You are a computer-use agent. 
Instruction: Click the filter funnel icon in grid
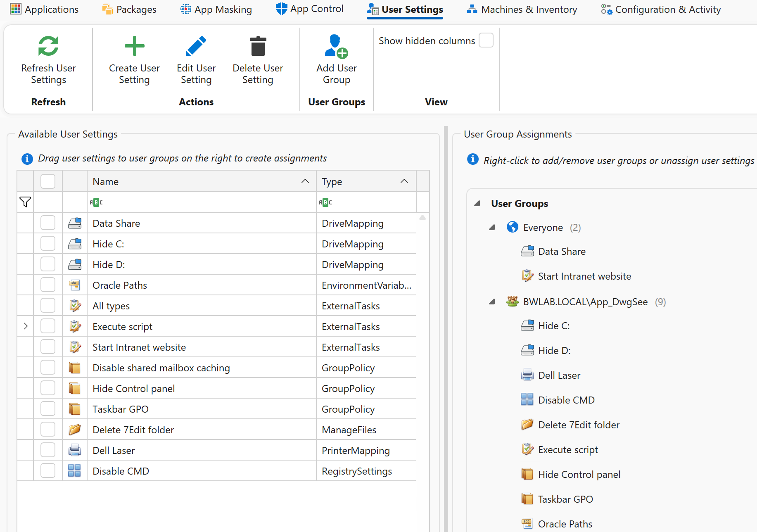(x=25, y=202)
